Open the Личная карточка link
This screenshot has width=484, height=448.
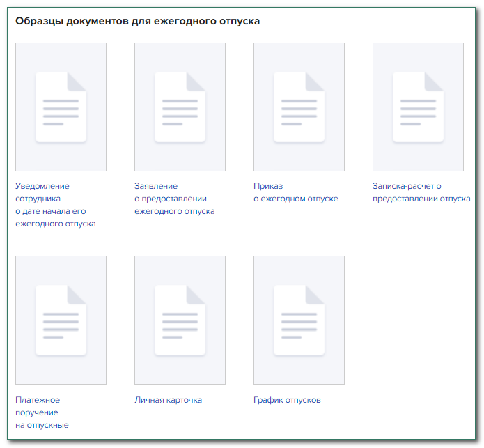(x=168, y=400)
